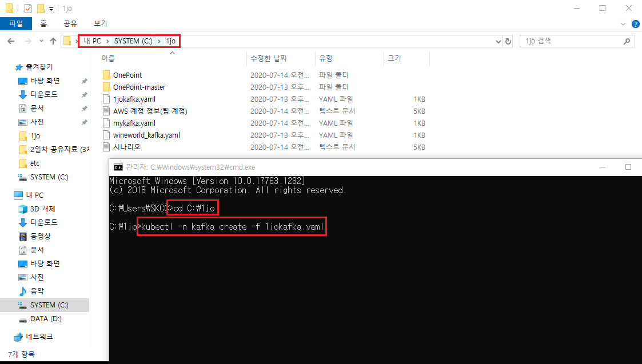Image resolution: width=642 pixels, height=364 pixels.
Task: Switch to the 홈 ribbon tab
Action: 43,23
